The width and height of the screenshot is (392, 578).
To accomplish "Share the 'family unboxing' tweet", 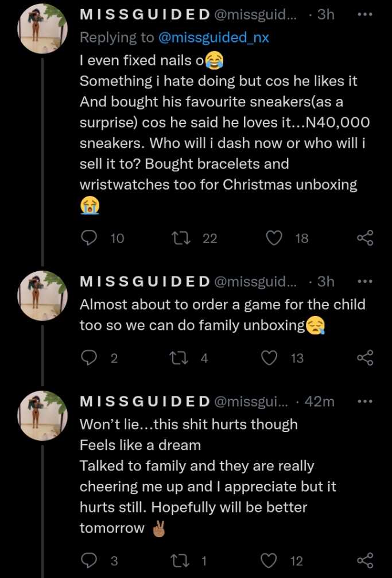I will point(365,358).
